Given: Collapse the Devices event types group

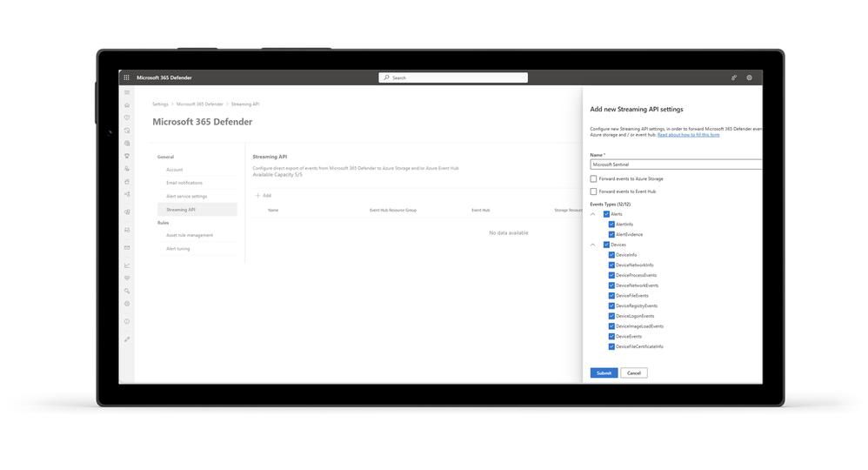Looking at the screenshot, I should click(593, 245).
